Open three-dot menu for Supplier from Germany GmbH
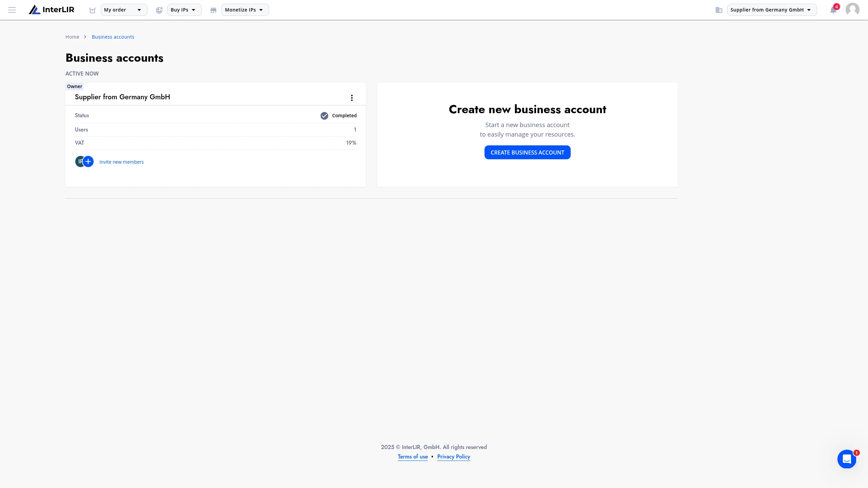Screen dimensions: 868x488 (x=352, y=98)
